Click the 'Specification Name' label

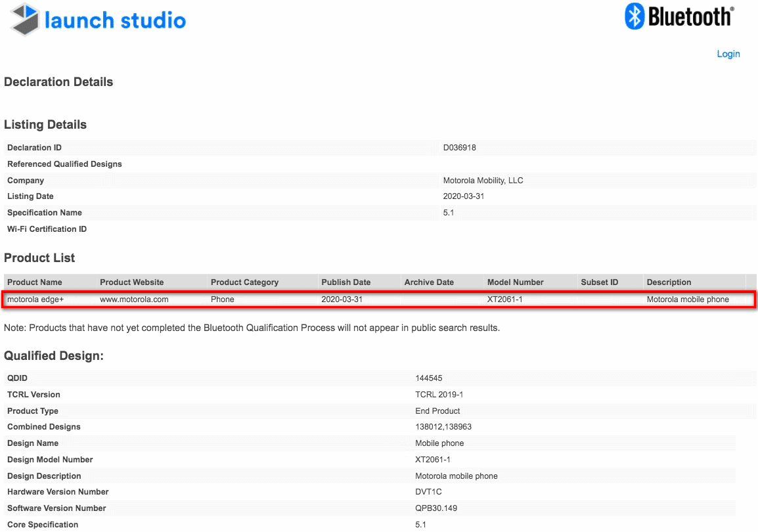coord(45,213)
